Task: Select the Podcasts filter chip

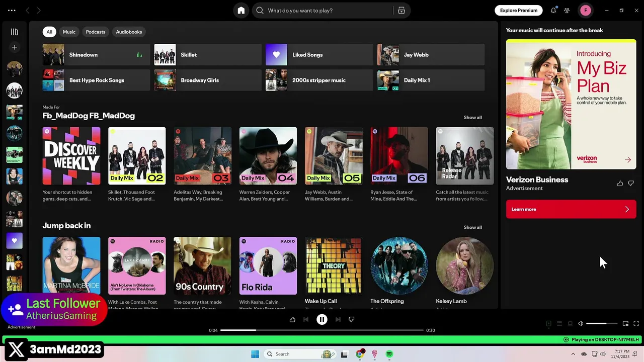Action: [96, 32]
